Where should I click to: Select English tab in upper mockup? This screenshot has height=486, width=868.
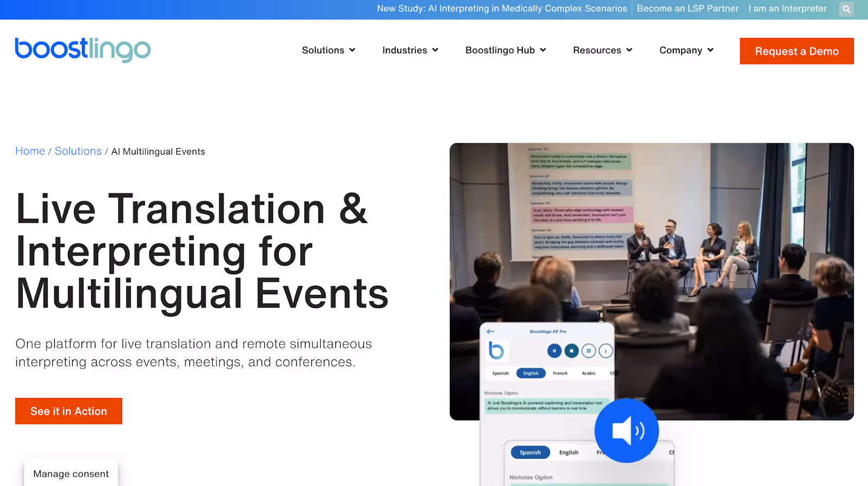coord(531,373)
